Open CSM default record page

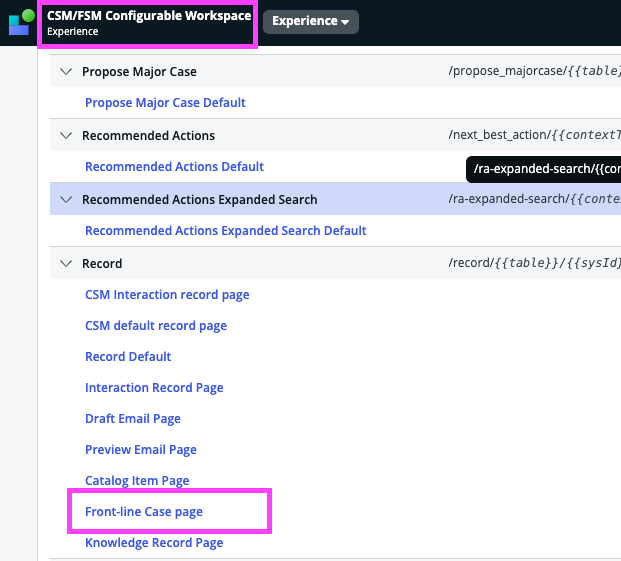point(156,326)
